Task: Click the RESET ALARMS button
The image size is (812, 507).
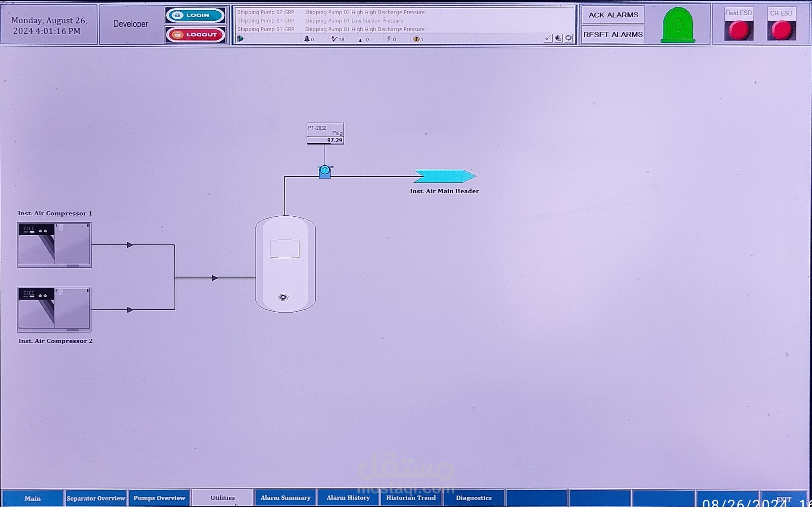Action: 613,34
